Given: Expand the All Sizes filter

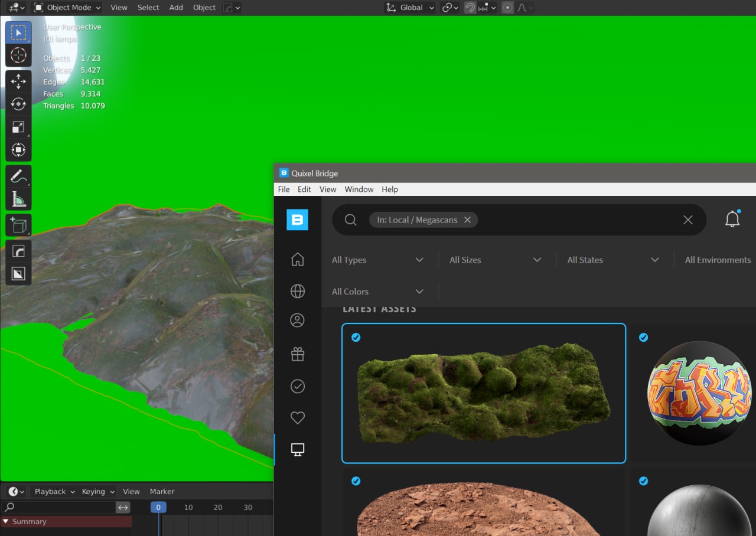Looking at the screenshot, I should tap(496, 260).
